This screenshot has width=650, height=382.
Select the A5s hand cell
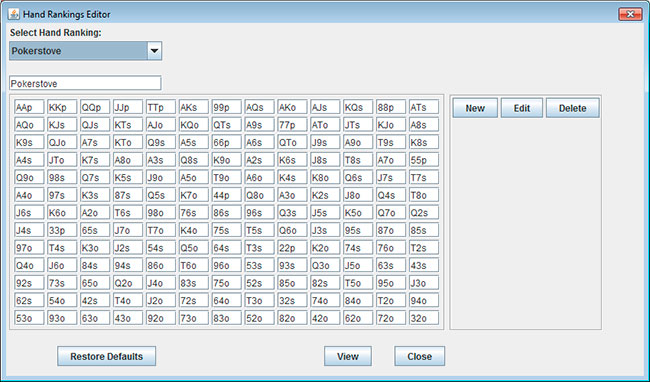point(194,142)
